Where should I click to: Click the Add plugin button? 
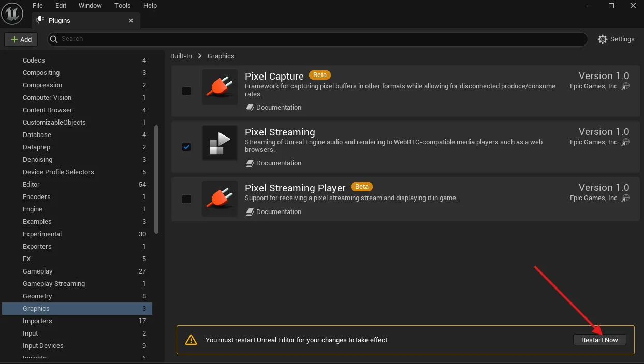tap(21, 39)
